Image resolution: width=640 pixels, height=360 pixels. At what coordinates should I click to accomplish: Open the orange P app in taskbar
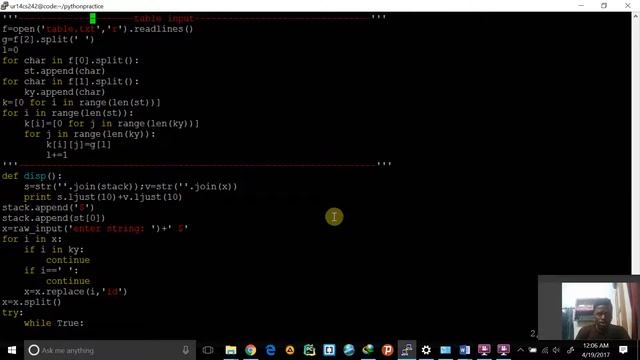(x=387, y=350)
